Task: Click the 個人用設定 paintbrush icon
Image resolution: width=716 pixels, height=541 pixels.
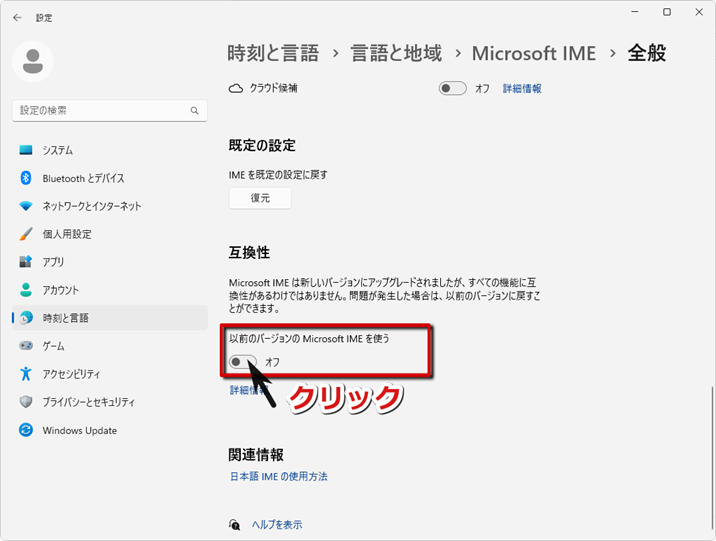Action: (x=26, y=234)
